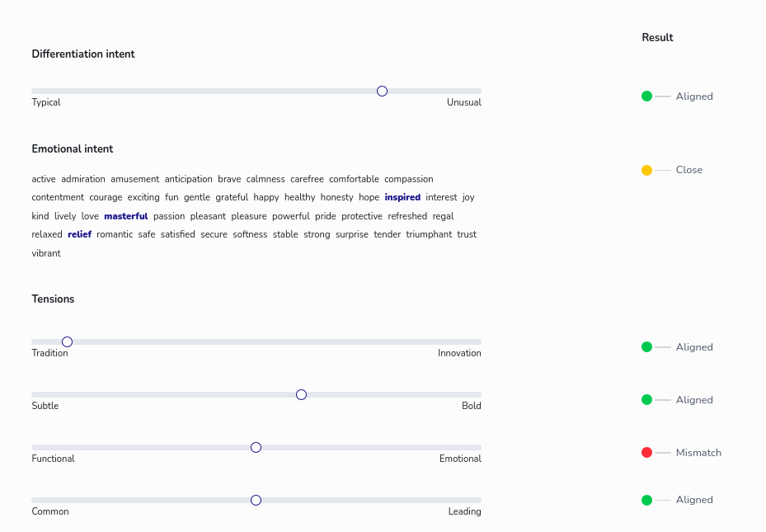Select the emotion word 'protective'

tap(362, 216)
